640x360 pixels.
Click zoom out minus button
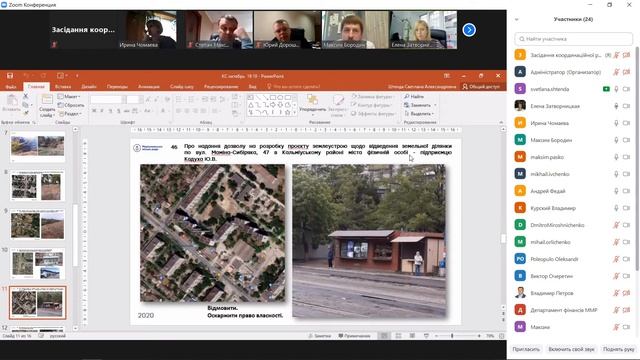tap(436, 336)
